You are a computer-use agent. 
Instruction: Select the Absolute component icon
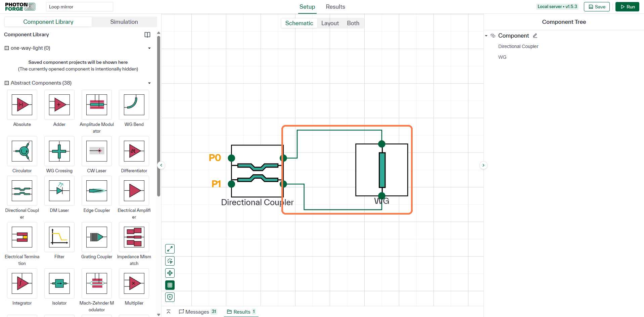pos(22,105)
